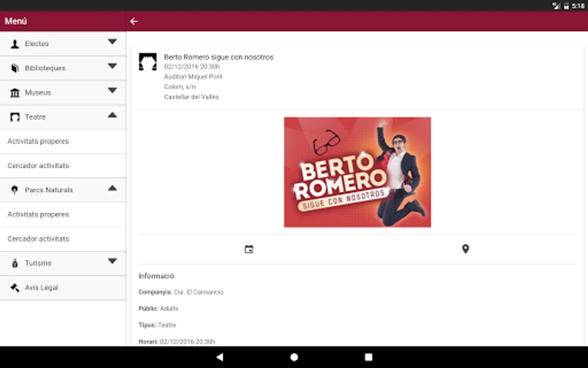Tap Android recent apps button
The image size is (588, 368).
click(368, 357)
